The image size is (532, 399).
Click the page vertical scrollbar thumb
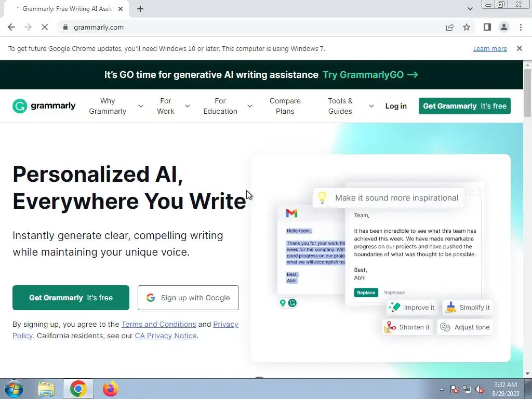[x=528, y=92]
